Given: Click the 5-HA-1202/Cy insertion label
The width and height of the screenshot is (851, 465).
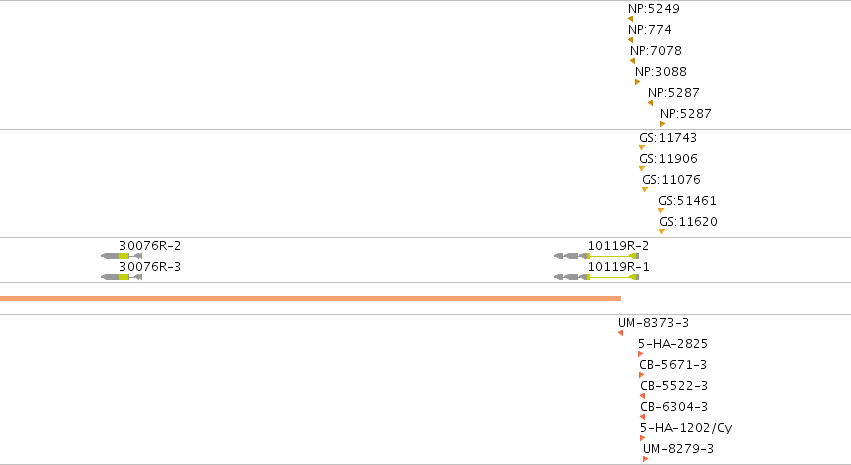Looking at the screenshot, I should click(x=686, y=428).
